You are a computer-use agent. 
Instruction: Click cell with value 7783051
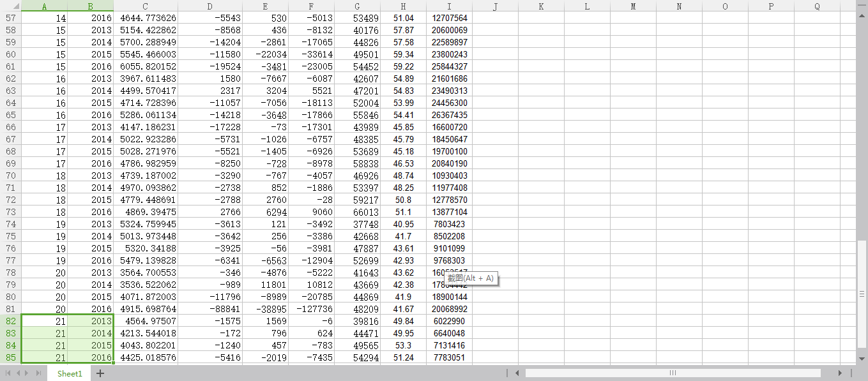coord(449,357)
